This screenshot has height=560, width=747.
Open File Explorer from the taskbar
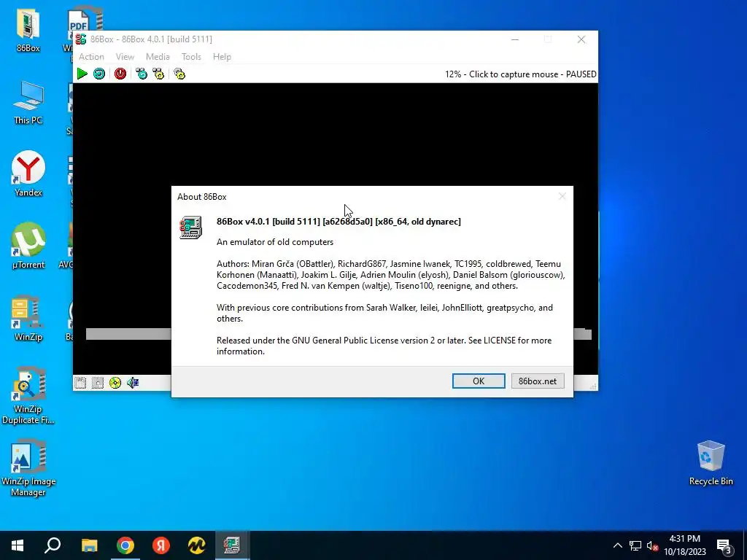[x=89, y=545]
